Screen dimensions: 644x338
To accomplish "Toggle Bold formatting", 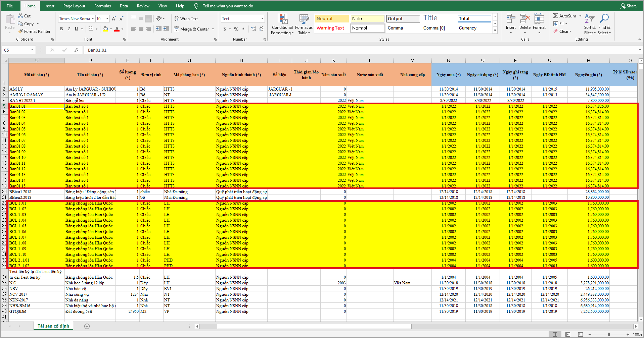I will click(x=61, y=29).
